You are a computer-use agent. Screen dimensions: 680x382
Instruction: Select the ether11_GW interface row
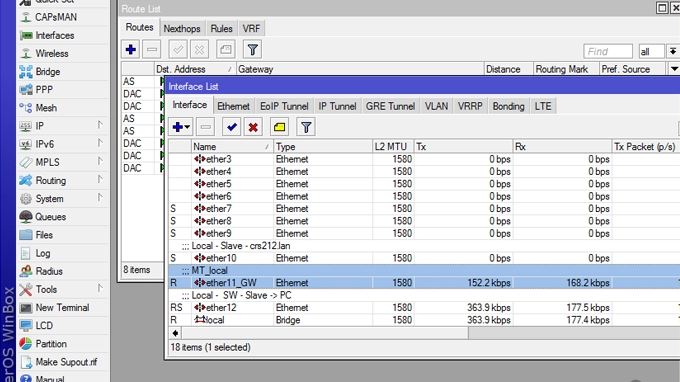pos(424,283)
